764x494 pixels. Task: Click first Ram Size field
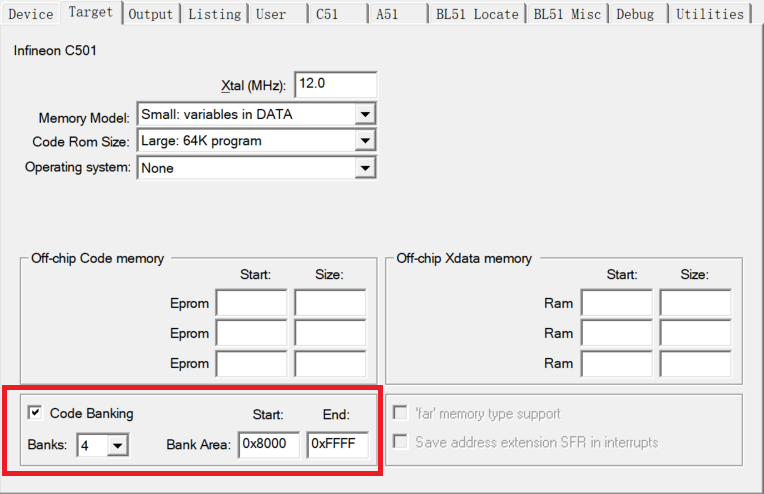(695, 303)
